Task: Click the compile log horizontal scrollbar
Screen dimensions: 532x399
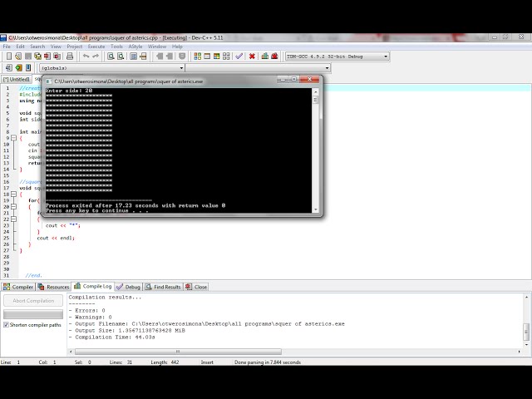Action: coord(178,352)
